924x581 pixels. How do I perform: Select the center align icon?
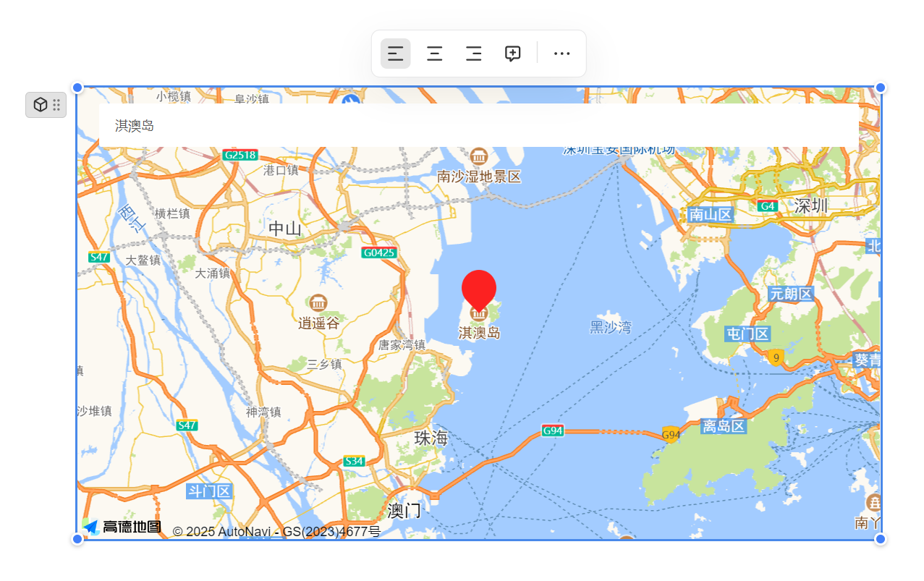pos(434,54)
